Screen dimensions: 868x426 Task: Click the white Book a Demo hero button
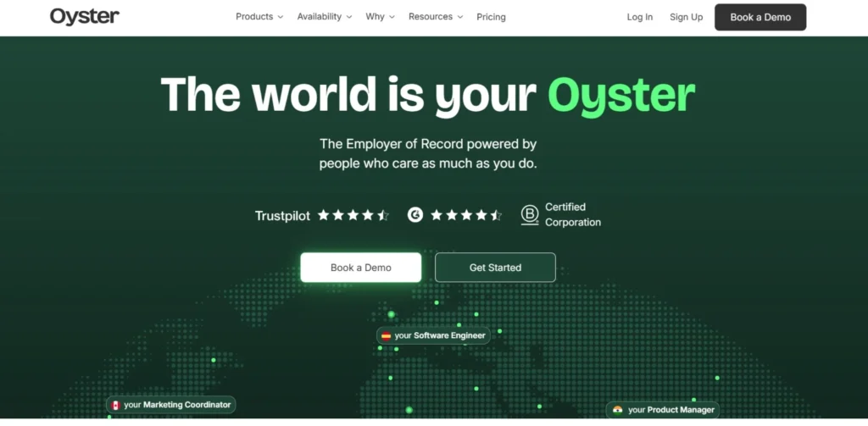point(361,268)
